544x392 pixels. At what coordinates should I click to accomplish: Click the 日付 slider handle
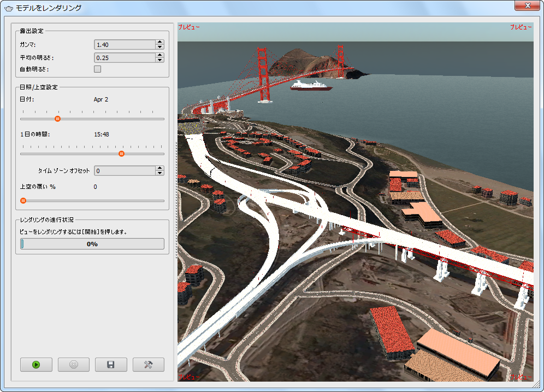coord(57,119)
